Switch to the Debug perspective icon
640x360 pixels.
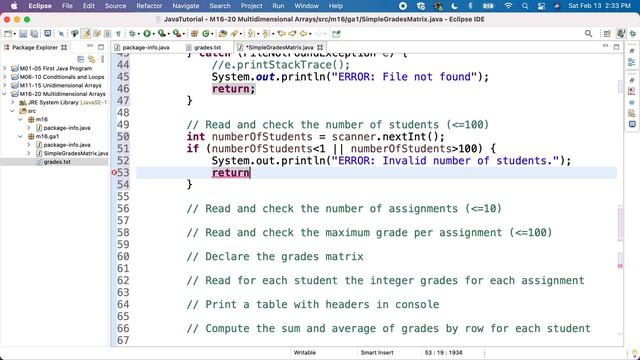pyautogui.click(x=633, y=34)
